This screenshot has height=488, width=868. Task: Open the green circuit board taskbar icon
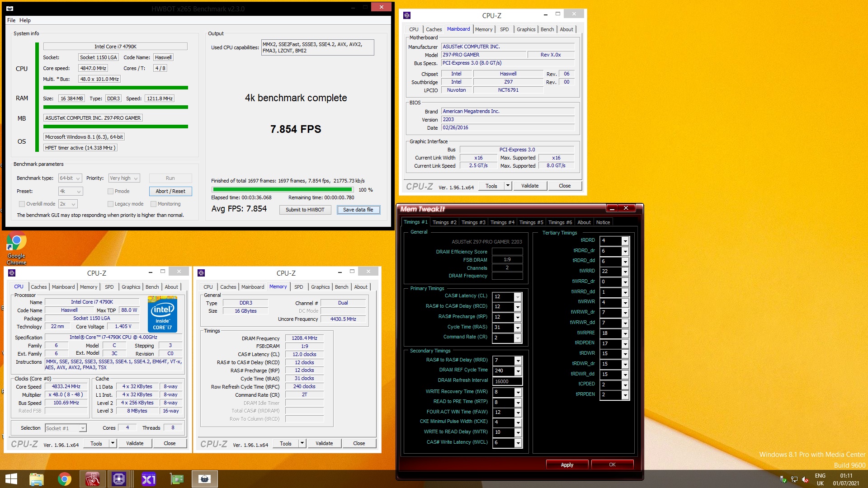pos(177,479)
